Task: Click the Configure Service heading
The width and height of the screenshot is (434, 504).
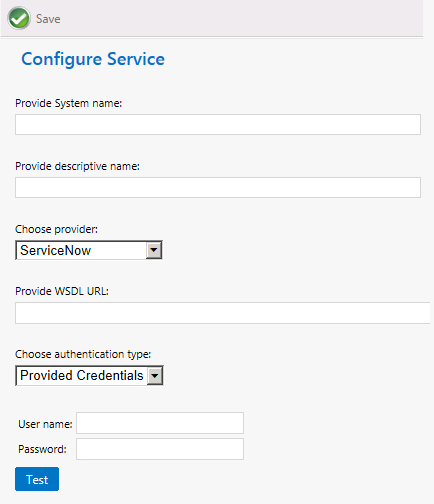Action: click(93, 59)
